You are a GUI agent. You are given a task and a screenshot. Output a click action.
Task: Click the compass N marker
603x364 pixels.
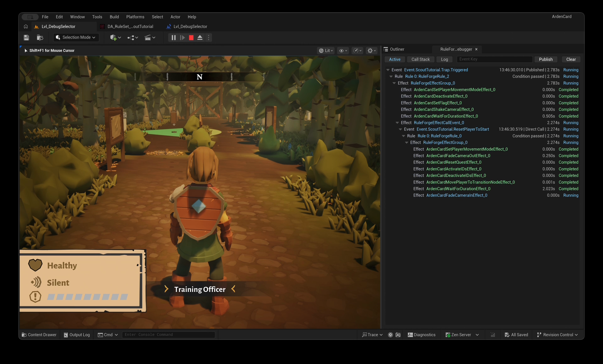pyautogui.click(x=199, y=77)
